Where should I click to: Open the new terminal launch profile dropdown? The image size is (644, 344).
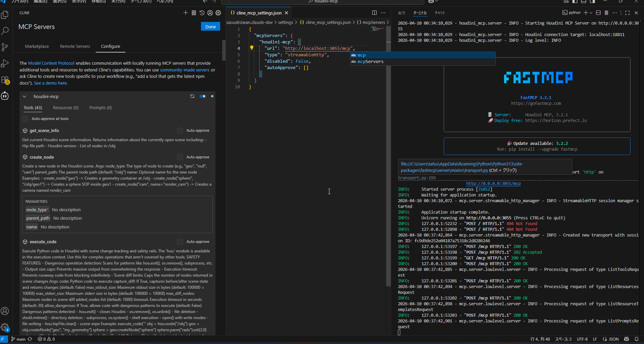[x=591, y=13]
